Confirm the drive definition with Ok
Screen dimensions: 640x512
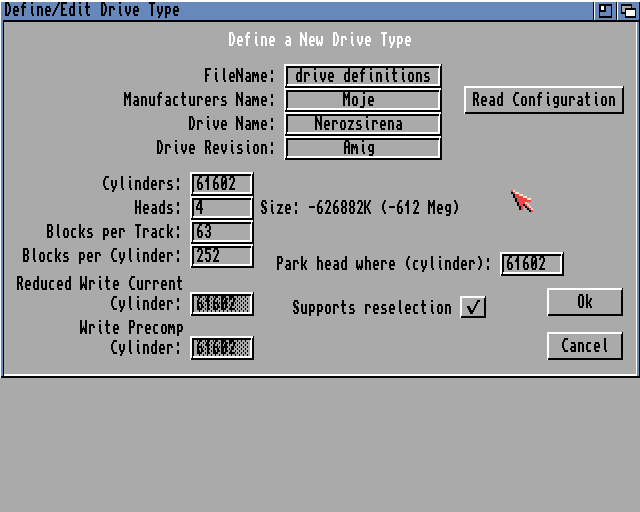(585, 301)
